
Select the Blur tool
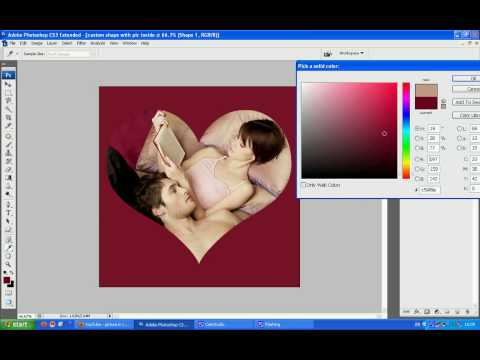click(x=8, y=186)
